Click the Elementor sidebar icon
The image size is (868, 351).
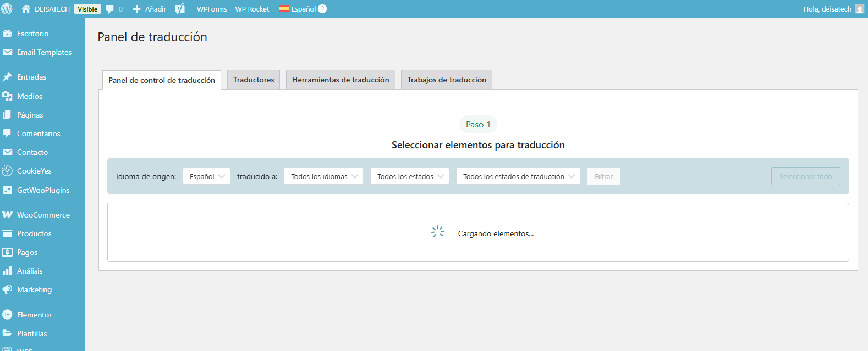tap(7, 315)
